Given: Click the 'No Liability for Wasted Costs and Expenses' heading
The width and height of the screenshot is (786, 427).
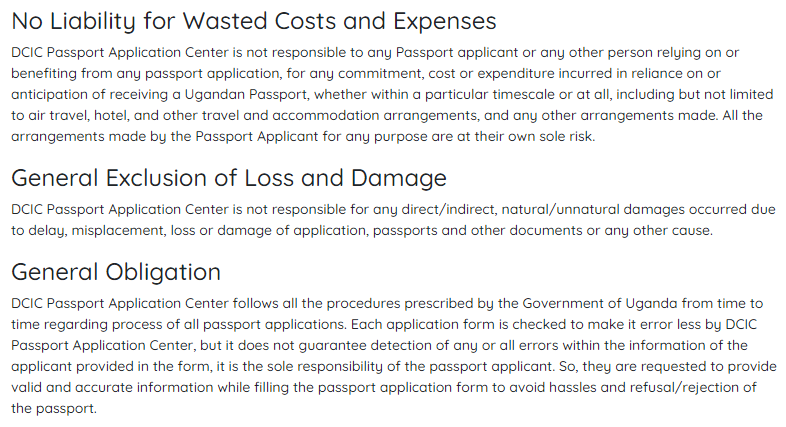Looking at the screenshot, I should click(254, 22).
